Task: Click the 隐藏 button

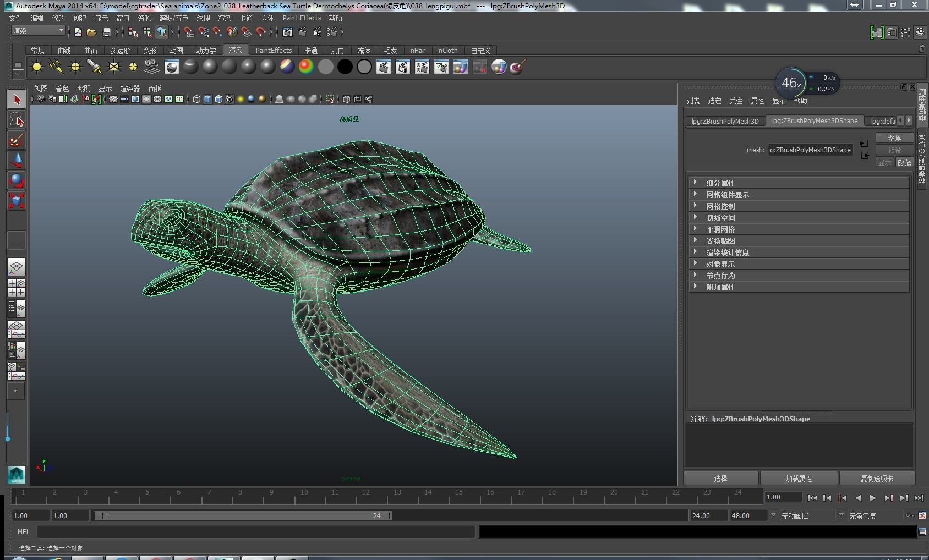Action: pyautogui.click(x=904, y=162)
